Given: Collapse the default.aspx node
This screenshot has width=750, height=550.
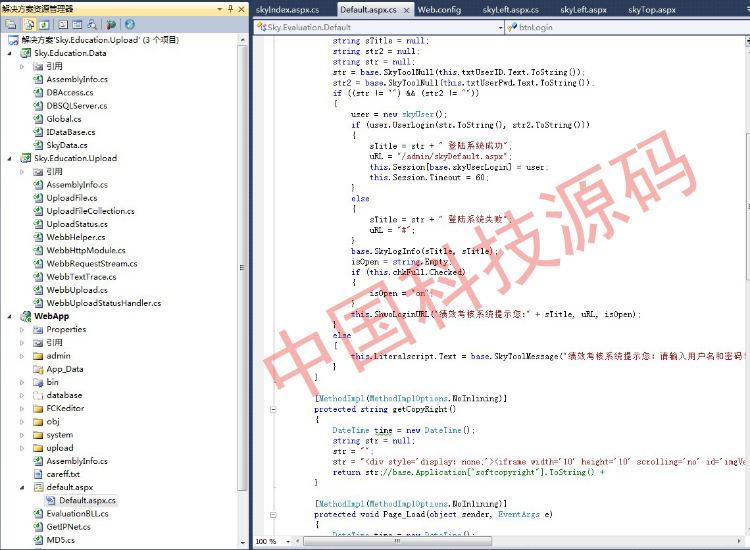Looking at the screenshot, I should 22,488.
